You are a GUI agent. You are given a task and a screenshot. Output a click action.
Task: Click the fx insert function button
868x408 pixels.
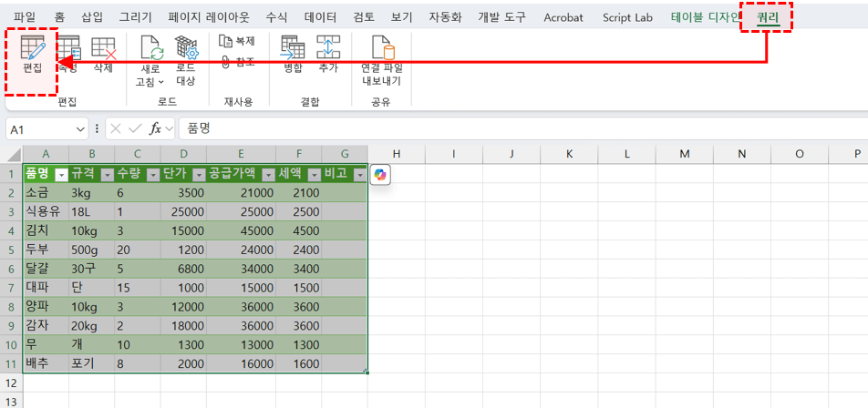point(156,129)
